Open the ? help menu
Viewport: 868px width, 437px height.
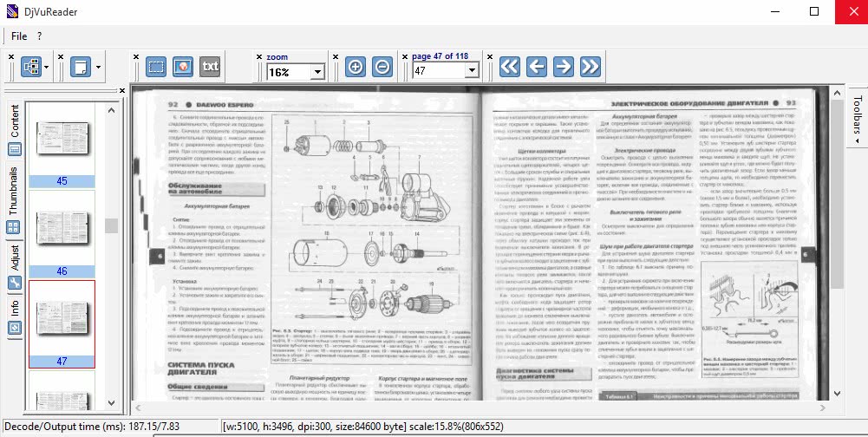(x=39, y=36)
